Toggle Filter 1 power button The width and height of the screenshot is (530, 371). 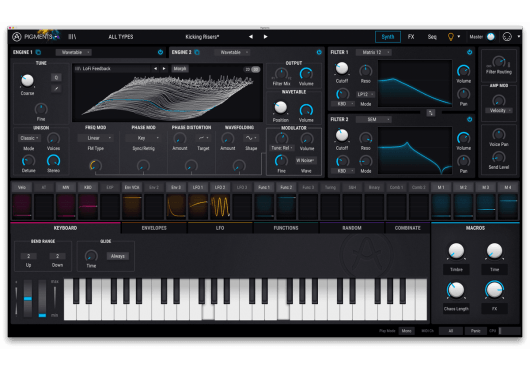[x=469, y=52]
